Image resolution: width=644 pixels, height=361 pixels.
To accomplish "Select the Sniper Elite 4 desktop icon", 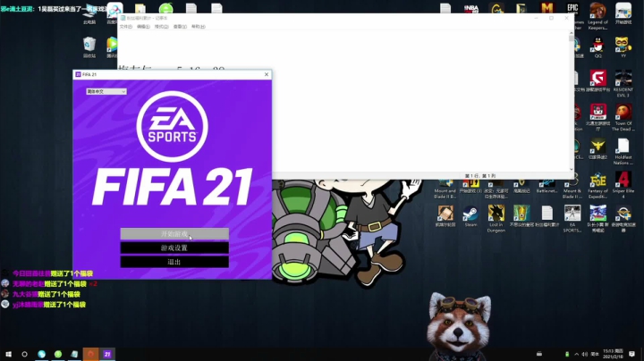I will 623,185.
